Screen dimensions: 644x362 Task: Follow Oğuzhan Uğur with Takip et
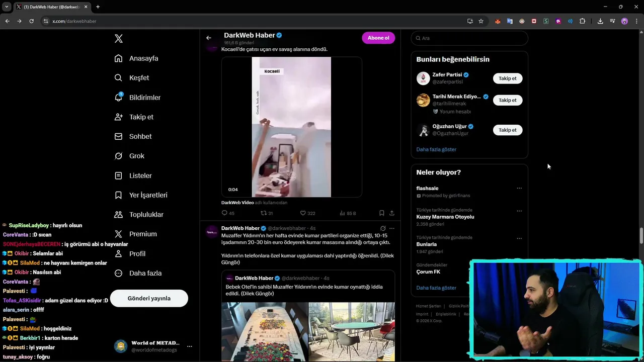(507, 130)
